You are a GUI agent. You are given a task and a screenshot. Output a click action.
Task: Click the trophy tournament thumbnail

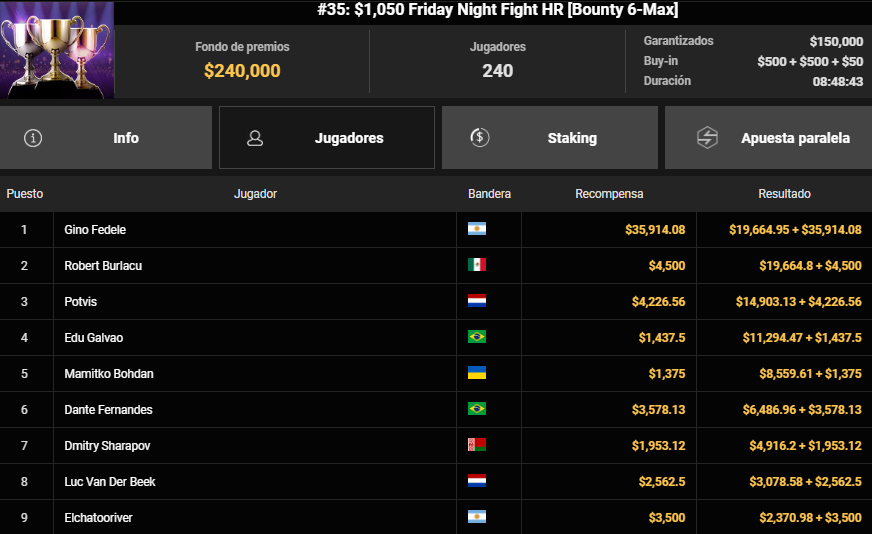pos(57,50)
